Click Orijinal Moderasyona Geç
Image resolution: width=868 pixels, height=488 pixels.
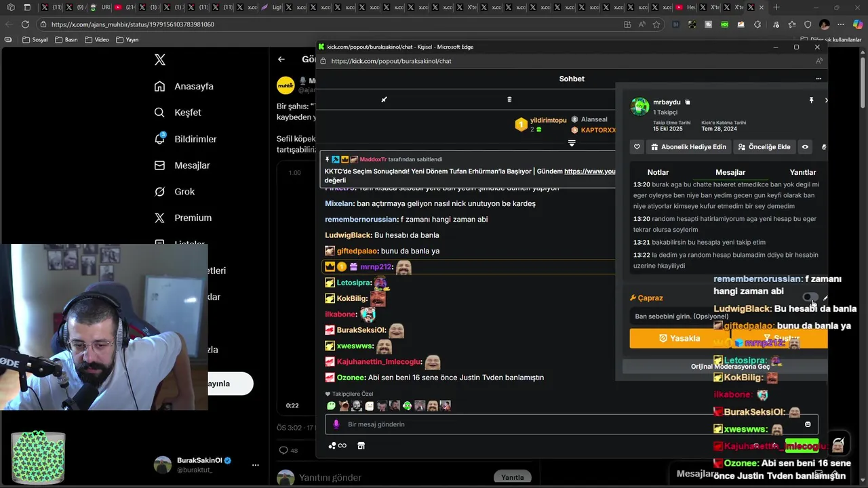(730, 367)
